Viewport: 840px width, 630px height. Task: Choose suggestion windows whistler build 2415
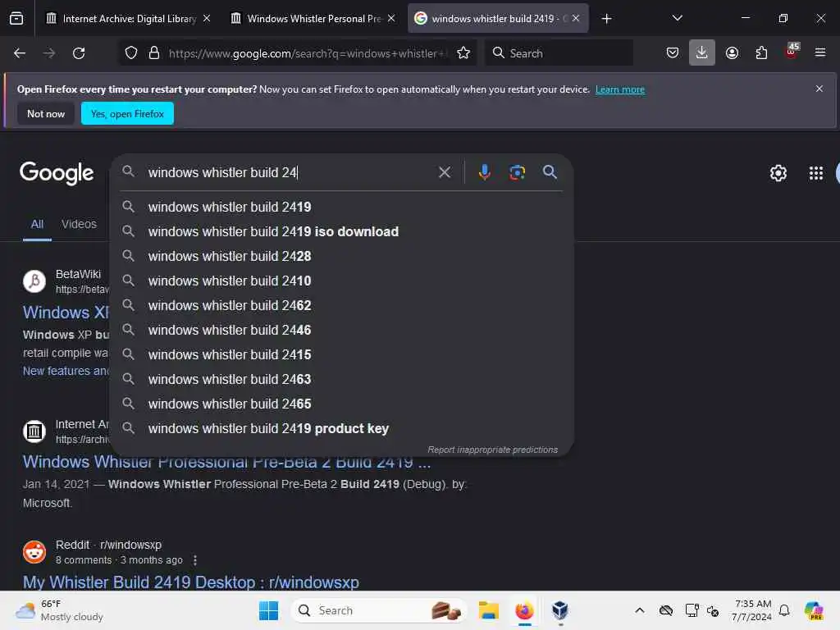click(x=342, y=354)
